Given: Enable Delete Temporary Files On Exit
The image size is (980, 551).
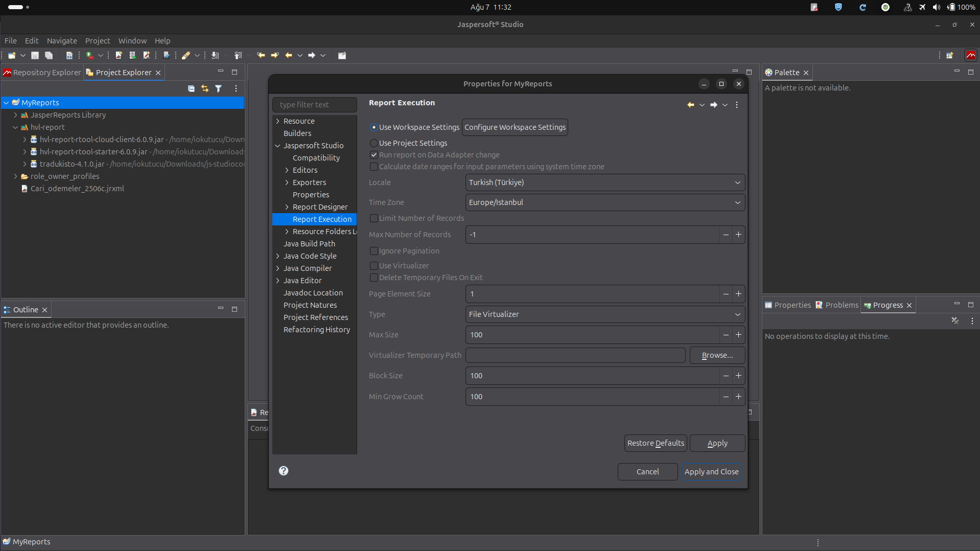Looking at the screenshot, I should click(374, 278).
